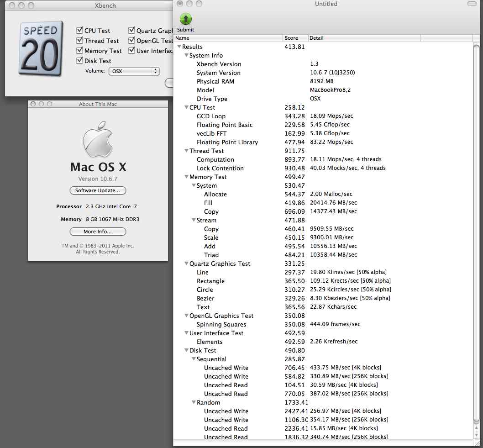The width and height of the screenshot is (483, 448).
Task: Click the green Submit arrow icon
Action: click(x=185, y=19)
